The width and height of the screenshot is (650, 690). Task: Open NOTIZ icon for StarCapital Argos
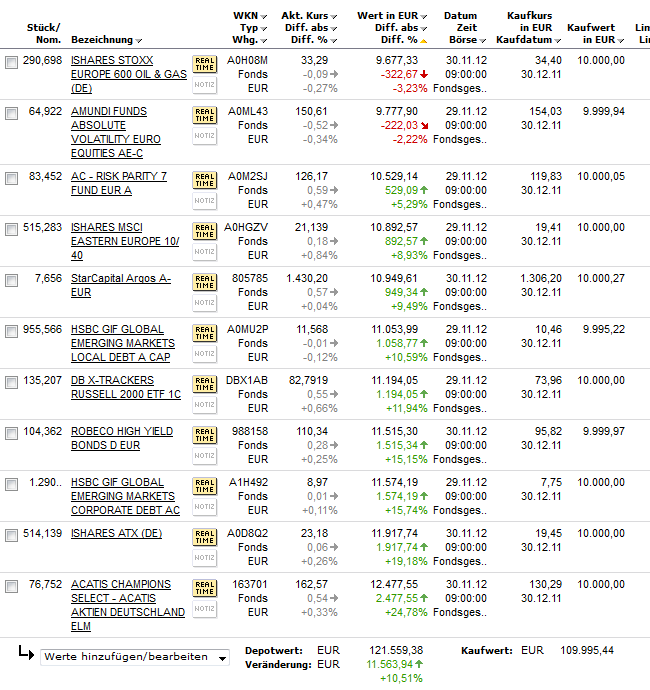[x=205, y=303]
